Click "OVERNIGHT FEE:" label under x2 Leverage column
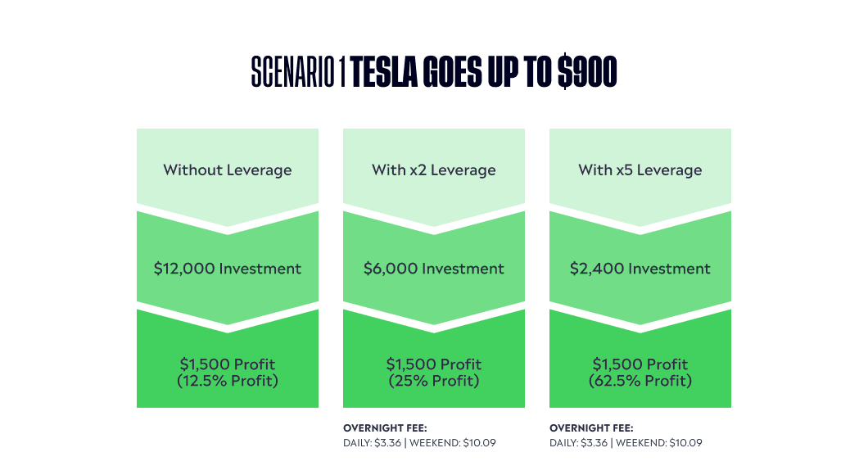 [385, 428]
